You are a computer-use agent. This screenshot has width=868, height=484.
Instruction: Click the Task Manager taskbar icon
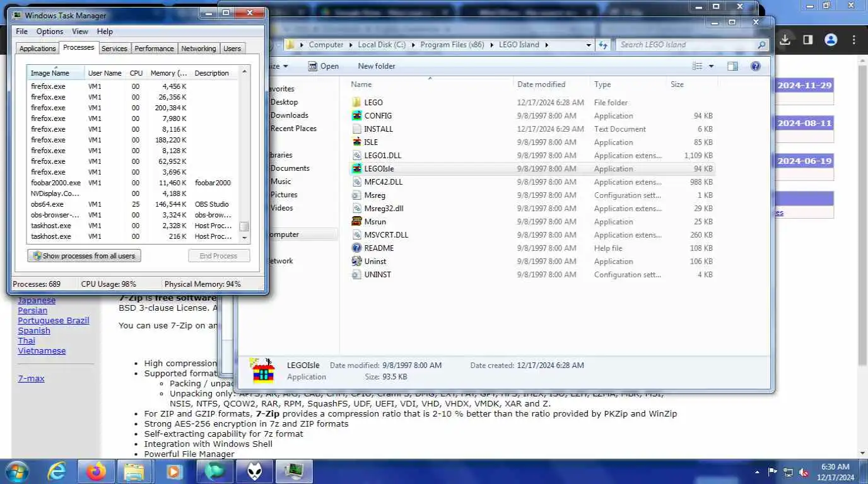click(294, 471)
